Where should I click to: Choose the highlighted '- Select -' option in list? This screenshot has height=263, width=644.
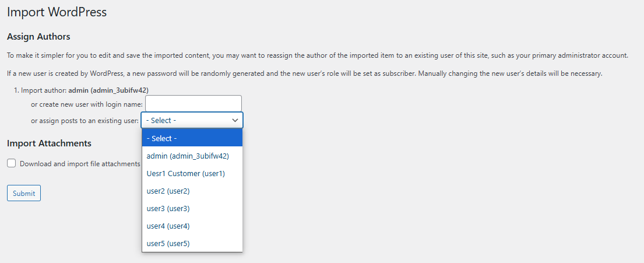pos(192,138)
